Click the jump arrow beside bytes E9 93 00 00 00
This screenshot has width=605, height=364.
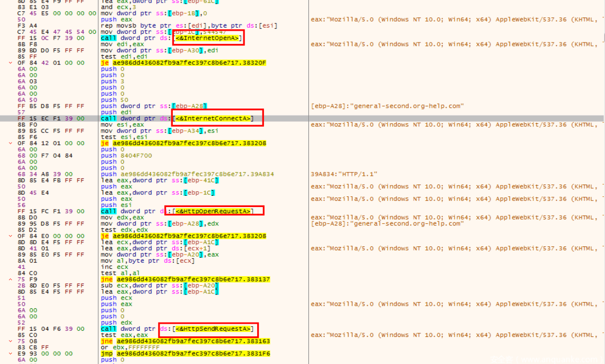tap(10, 354)
